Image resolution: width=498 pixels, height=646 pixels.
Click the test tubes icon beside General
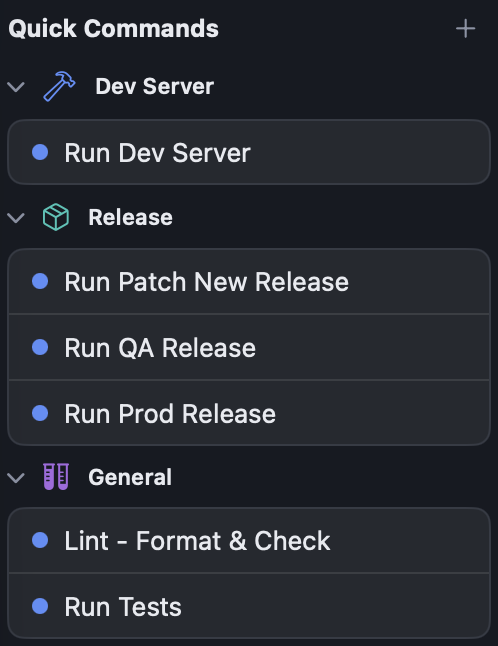(x=56, y=477)
